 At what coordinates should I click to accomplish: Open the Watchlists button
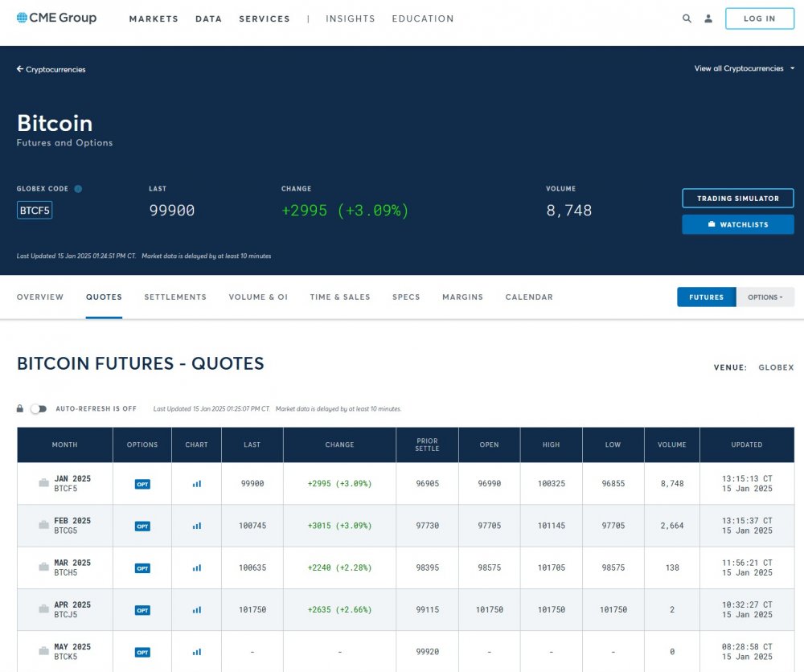click(738, 224)
